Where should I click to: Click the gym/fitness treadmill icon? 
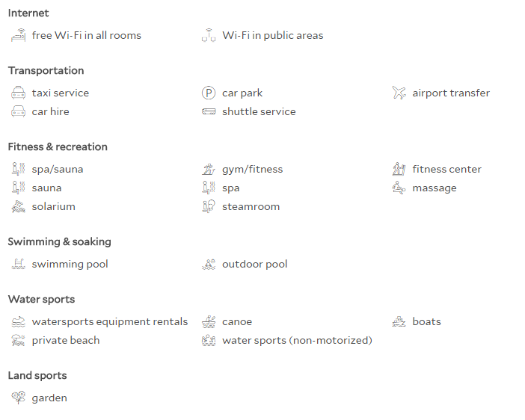click(x=208, y=169)
